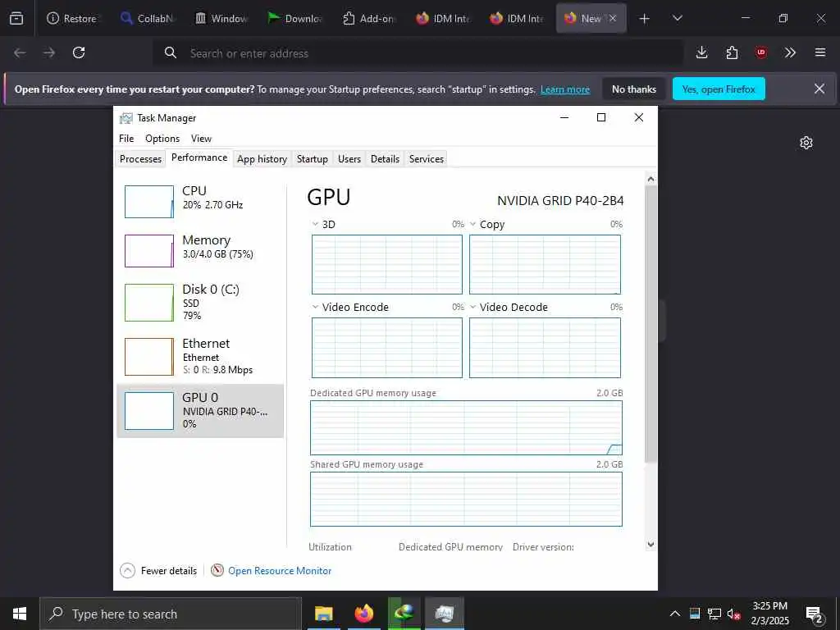Switch to App history tab

pyautogui.click(x=262, y=159)
